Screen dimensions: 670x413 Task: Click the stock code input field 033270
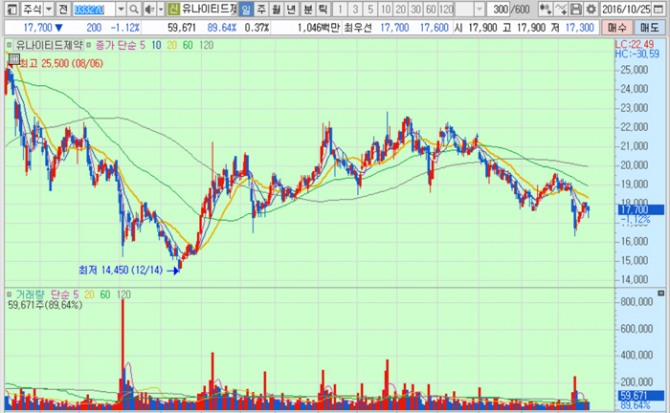click(94, 9)
